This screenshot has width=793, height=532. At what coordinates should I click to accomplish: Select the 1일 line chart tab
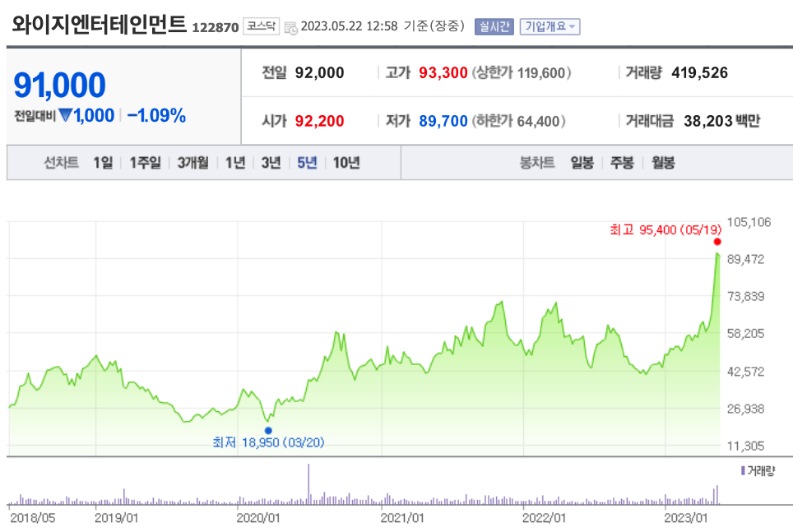click(x=103, y=163)
